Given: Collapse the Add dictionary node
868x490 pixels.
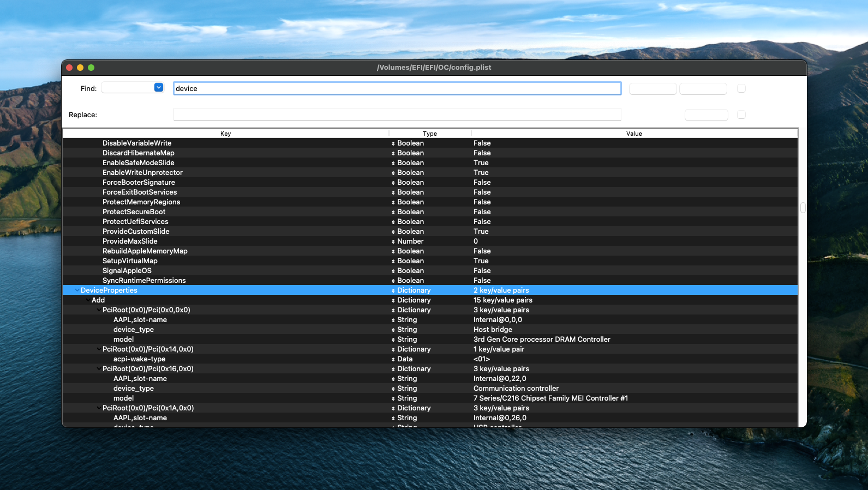Looking at the screenshot, I should [x=88, y=300].
